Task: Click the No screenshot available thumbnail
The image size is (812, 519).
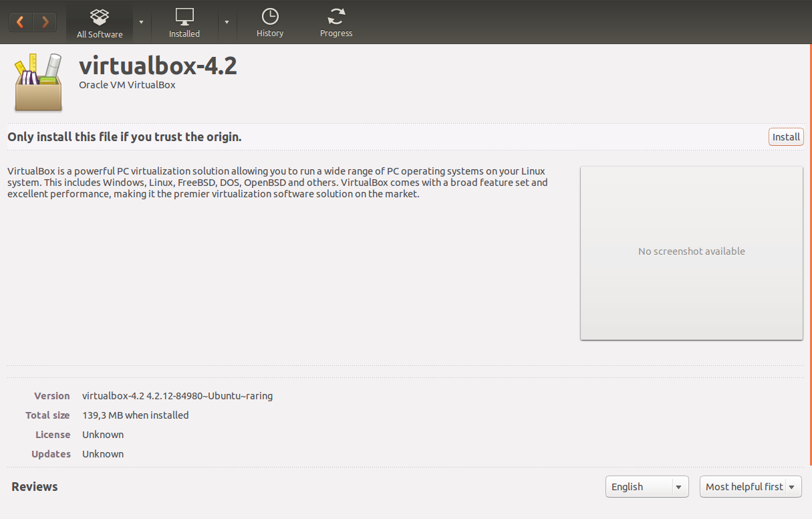Action: pyautogui.click(x=692, y=253)
